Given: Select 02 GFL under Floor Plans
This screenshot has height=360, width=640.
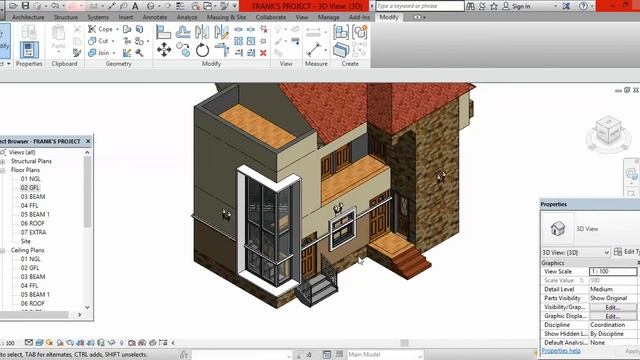Looking at the screenshot, I should click(30, 188).
